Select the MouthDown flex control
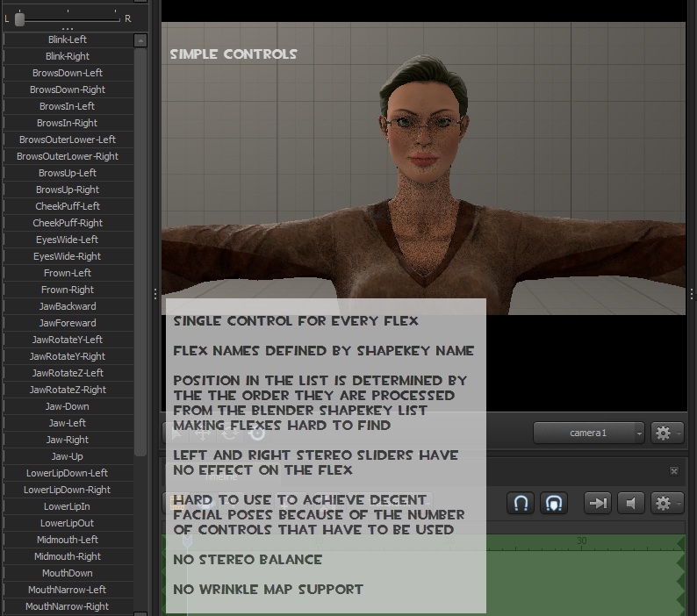 click(68, 573)
